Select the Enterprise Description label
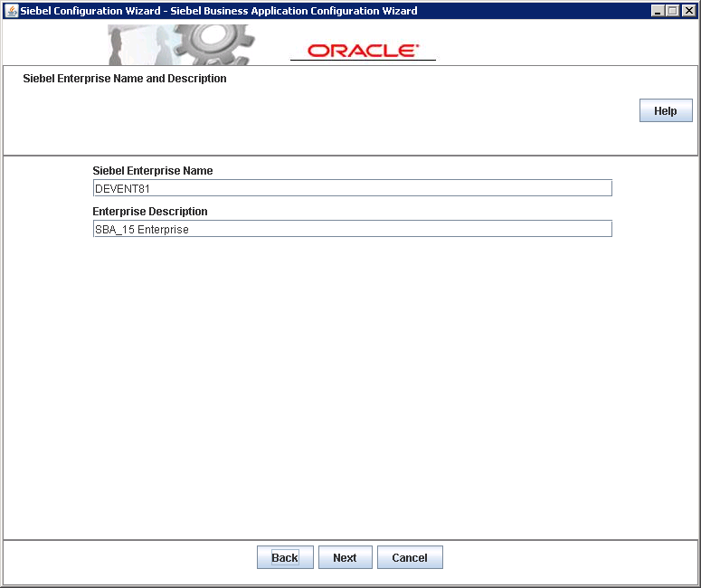701x588 pixels. point(150,212)
